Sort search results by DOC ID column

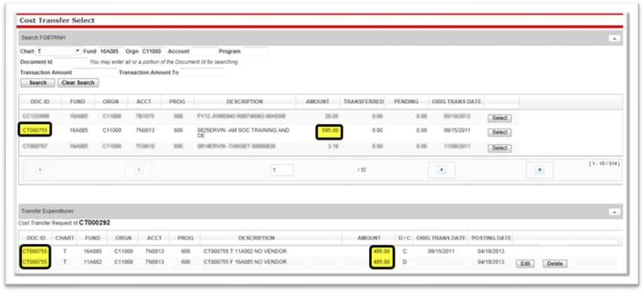pos(40,101)
